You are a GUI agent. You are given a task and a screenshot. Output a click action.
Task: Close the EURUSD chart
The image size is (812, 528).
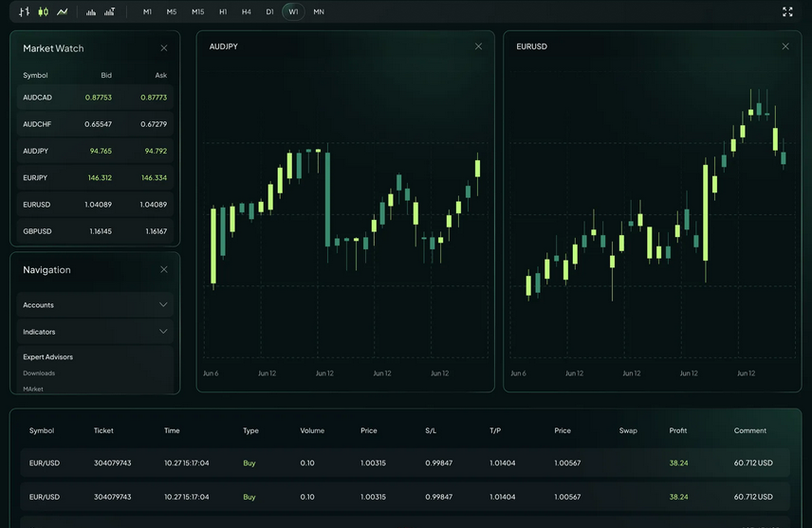point(785,46)
